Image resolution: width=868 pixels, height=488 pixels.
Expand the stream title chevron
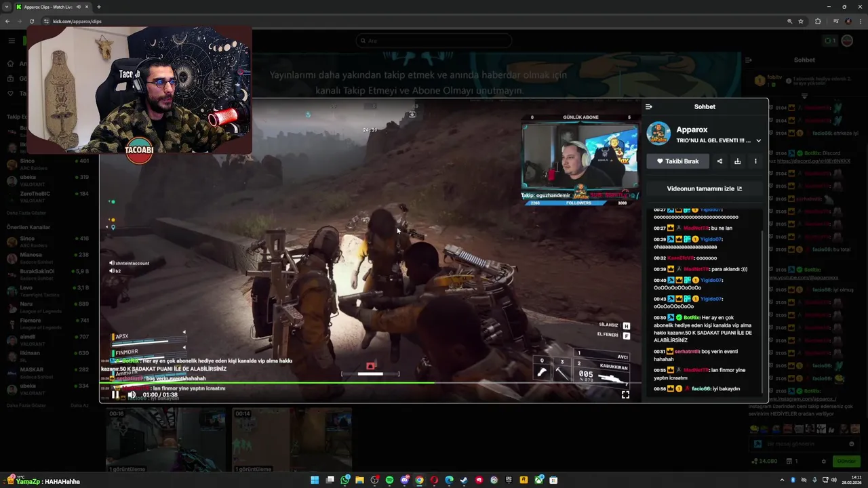[758, 141]
